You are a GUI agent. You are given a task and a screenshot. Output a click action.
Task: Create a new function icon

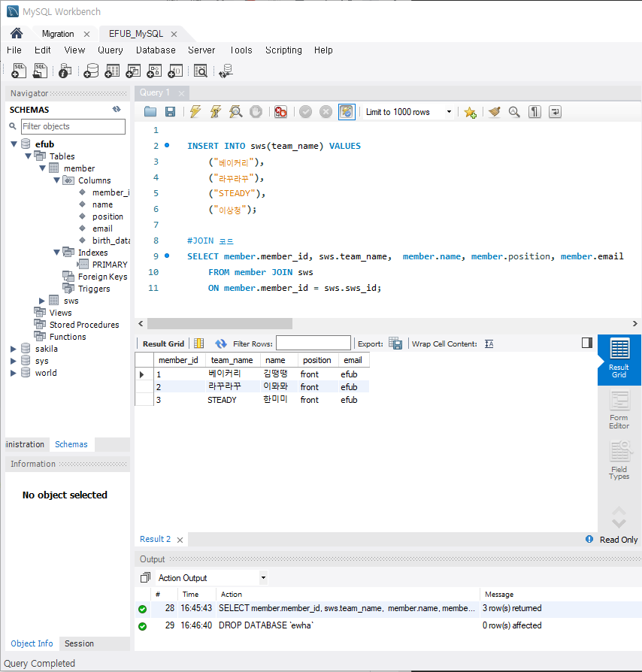point(175,71)
